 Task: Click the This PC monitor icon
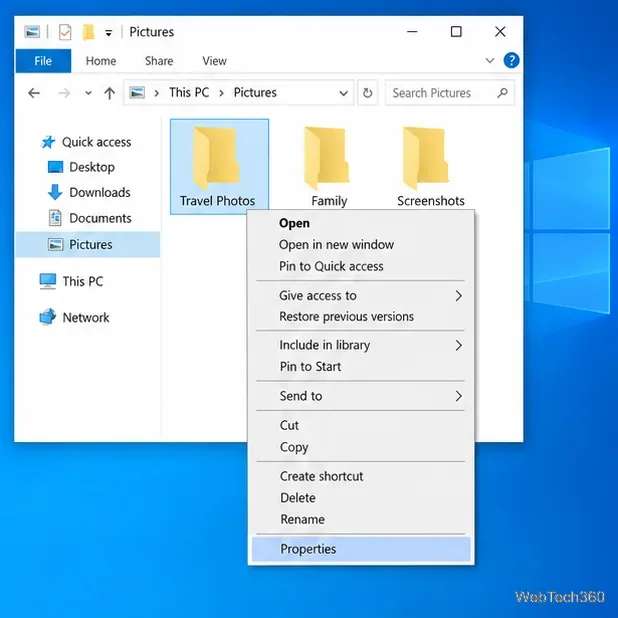[48, 281]
